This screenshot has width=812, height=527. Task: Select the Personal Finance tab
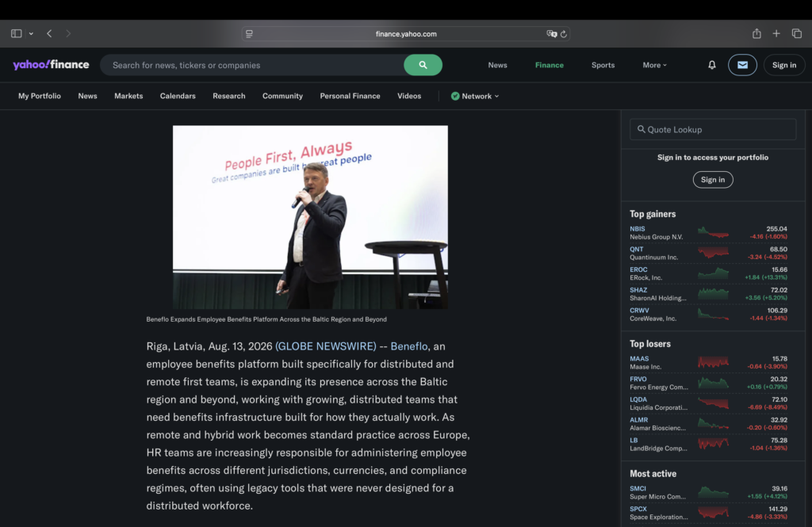coord(350,96)
